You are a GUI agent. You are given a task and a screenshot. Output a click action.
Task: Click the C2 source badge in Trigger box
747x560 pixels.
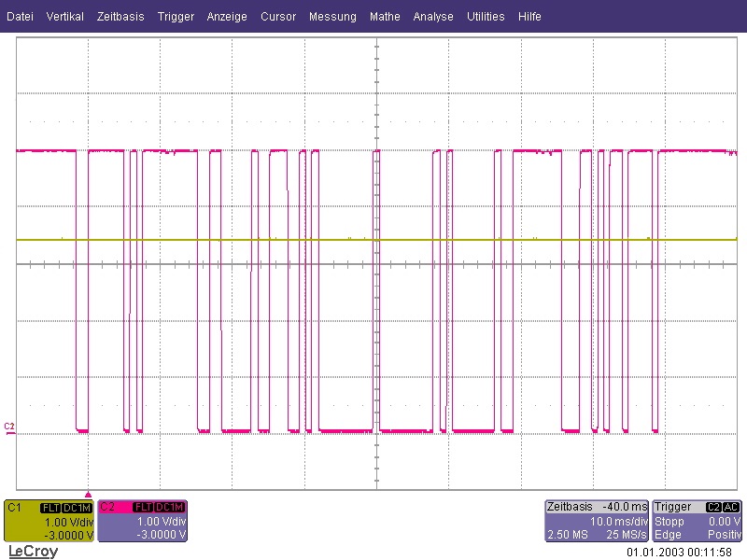713,507
